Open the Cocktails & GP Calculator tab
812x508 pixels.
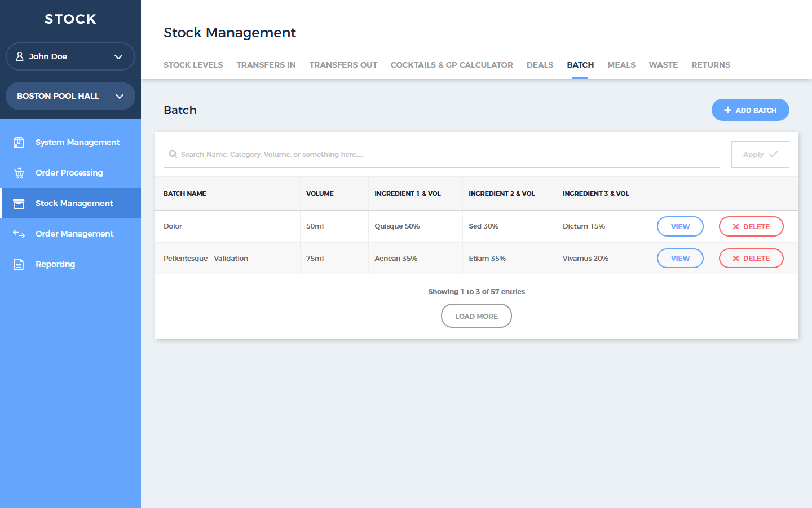click(x=452, y=65)
